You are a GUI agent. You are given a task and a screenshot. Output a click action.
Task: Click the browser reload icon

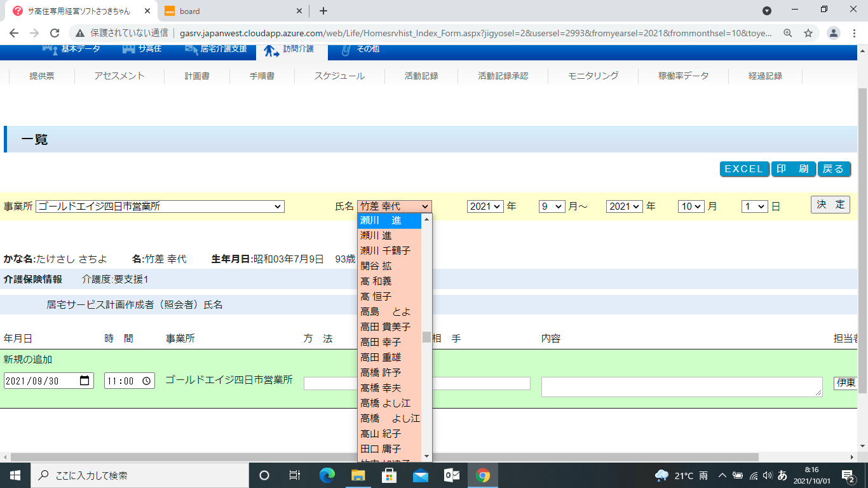point(55,33)
